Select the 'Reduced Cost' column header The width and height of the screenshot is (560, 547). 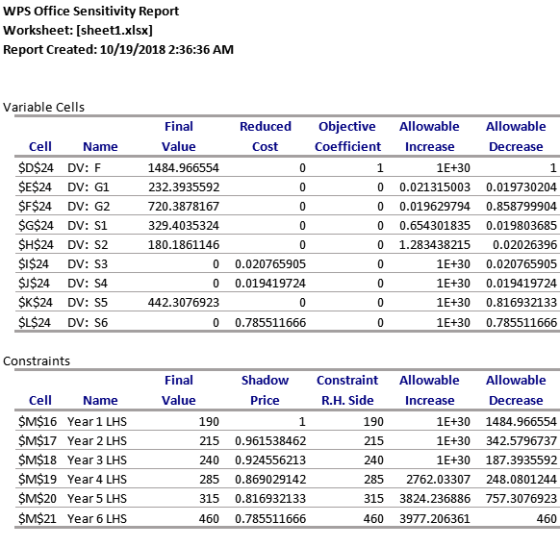pos(265,136)
